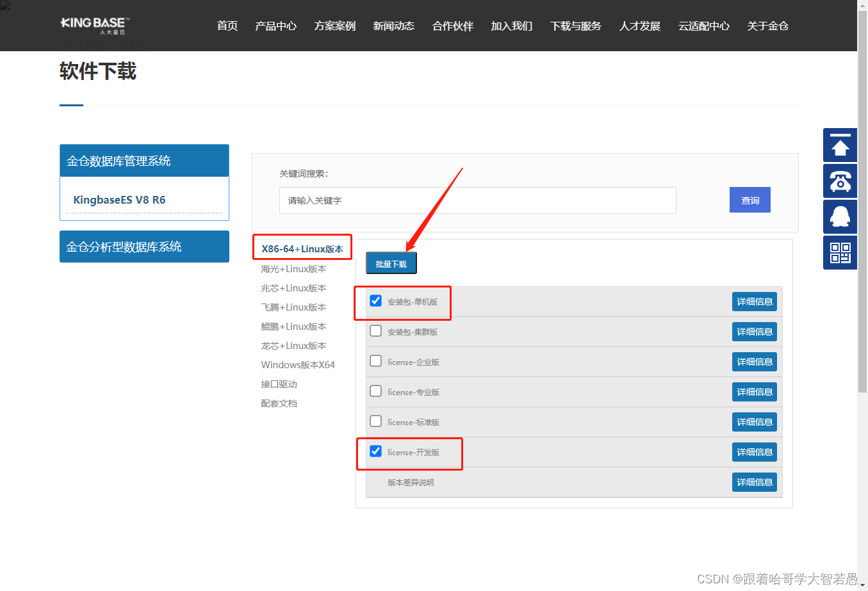The width and height of the screenshot is (868, 591).
Task: Expand 金仓数据库管理系统 panel
Action: tap(144, 161)
